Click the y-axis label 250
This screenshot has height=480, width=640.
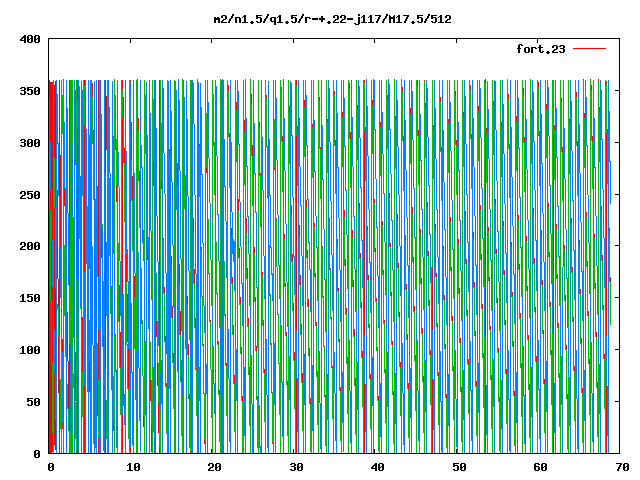tap(30, 195)
